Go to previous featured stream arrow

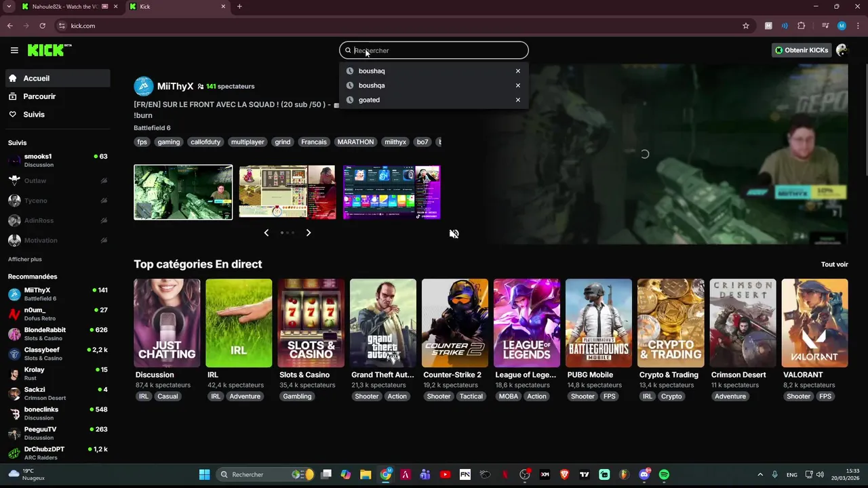coord(266,232)
